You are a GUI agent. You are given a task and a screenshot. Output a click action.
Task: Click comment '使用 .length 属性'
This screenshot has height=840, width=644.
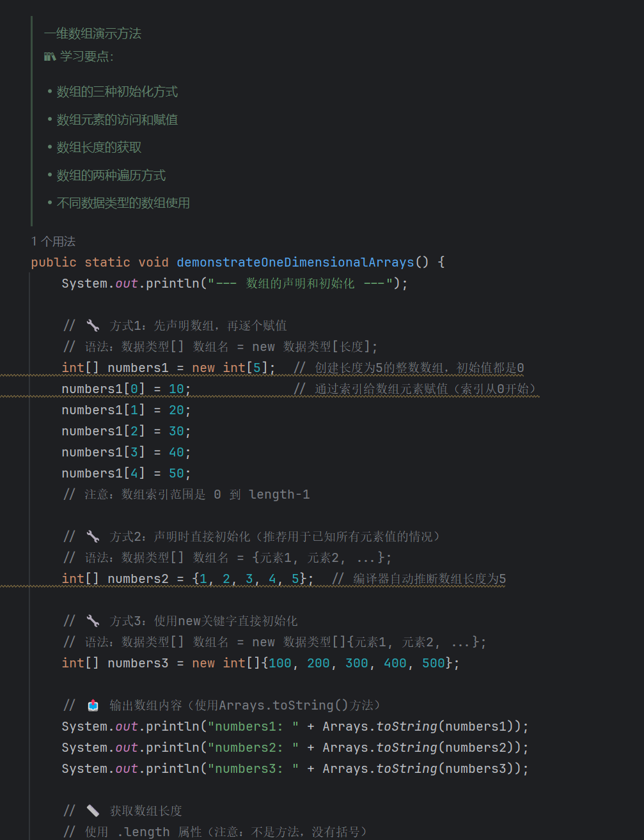pyautogui.click(x=143, y=832)
